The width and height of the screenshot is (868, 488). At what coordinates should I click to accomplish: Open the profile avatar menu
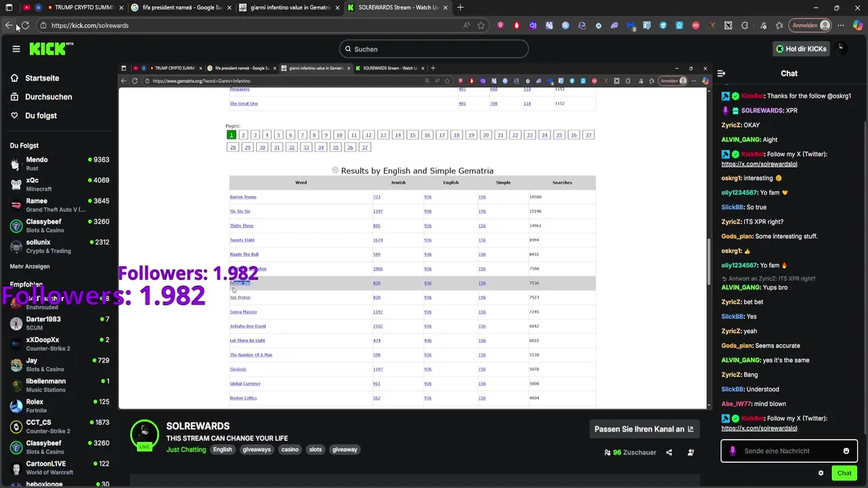click(841, 49)
